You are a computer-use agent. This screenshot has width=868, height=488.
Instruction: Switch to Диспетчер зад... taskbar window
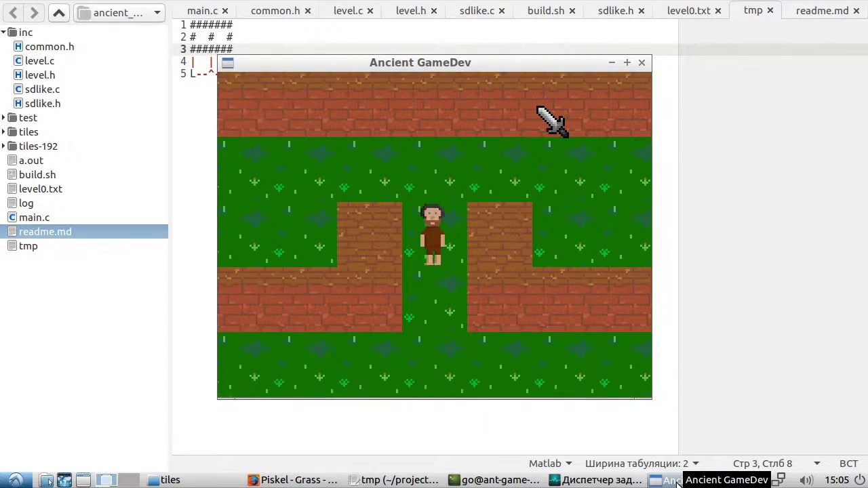tap(595, 480)
